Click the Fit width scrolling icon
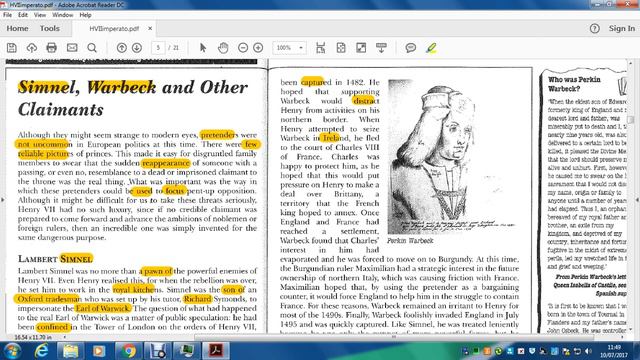Viewport: 640px width, 360px height. 321,48
